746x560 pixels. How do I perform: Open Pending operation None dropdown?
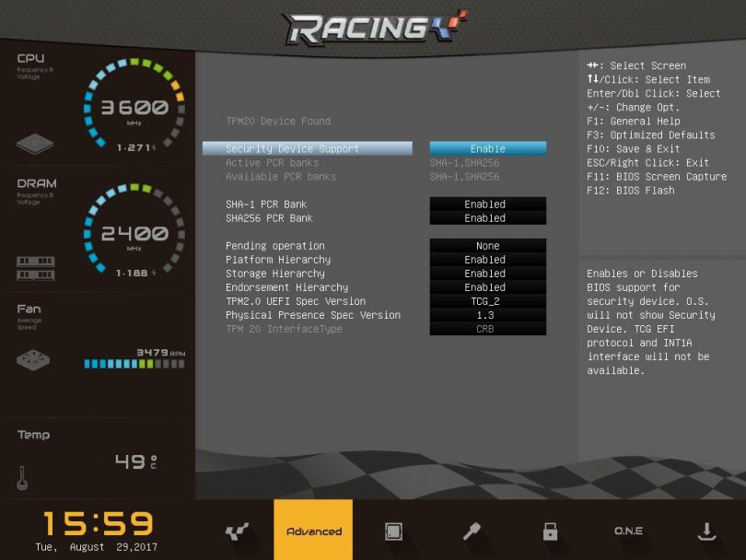pyautogui.click(x=487, y=246)
